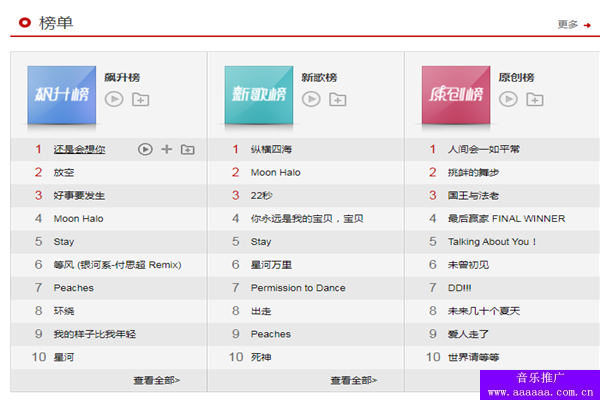Play the 新歌榜 chart
The width and height of the screenshot is (600, 400).
pyautogui.click(x=311, y=99)
